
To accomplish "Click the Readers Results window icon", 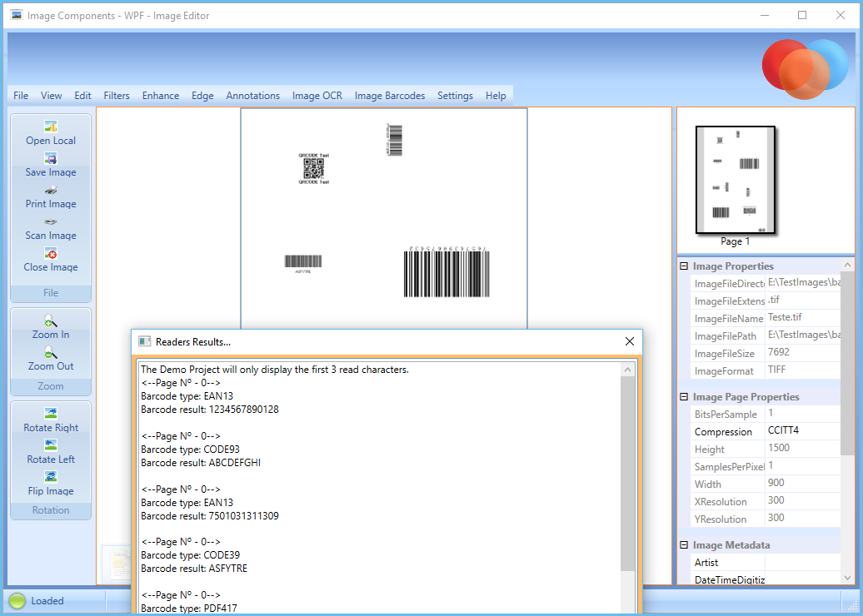I will [144, 341].
